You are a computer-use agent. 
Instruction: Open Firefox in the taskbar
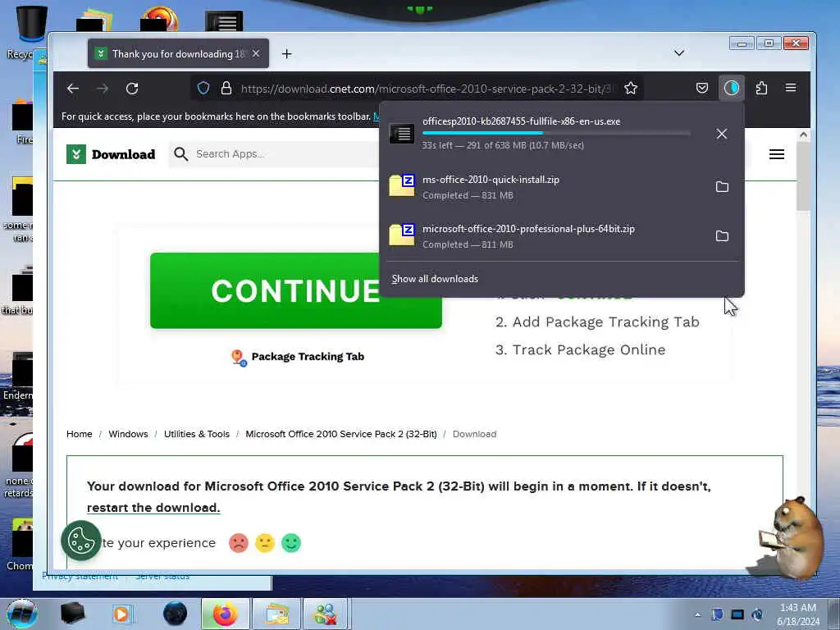[x=225, y=614]
